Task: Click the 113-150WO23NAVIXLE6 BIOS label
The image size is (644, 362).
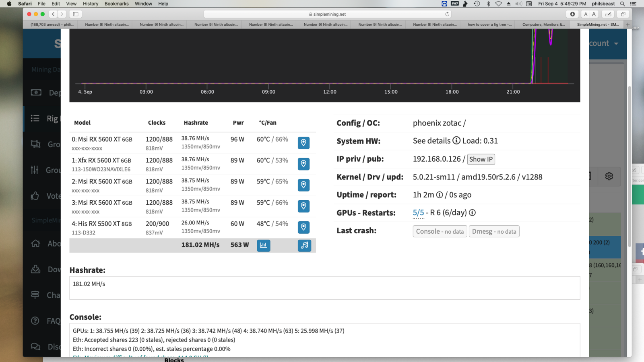Action: [x=101, y=169]
